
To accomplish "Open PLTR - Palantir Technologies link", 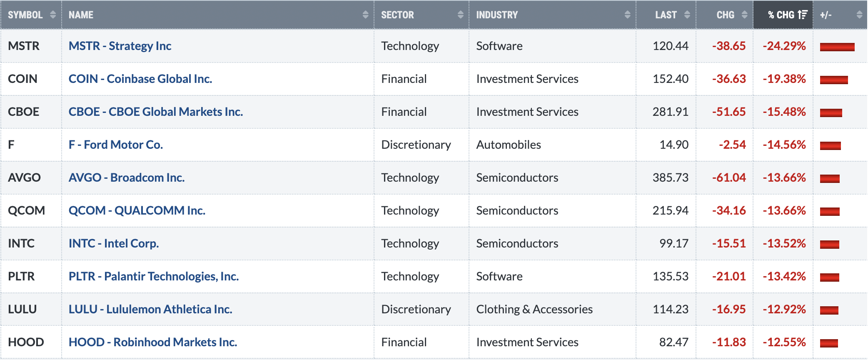I will click(x=154, y=276).
